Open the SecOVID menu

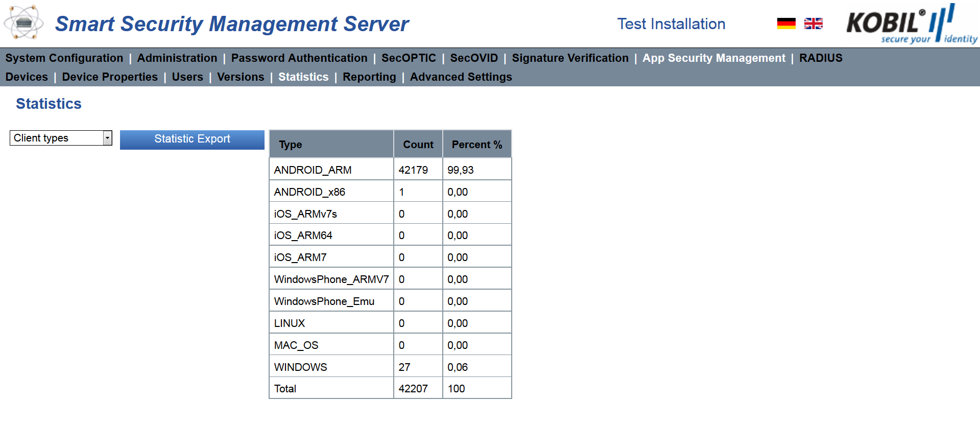[x=474, y=58]
